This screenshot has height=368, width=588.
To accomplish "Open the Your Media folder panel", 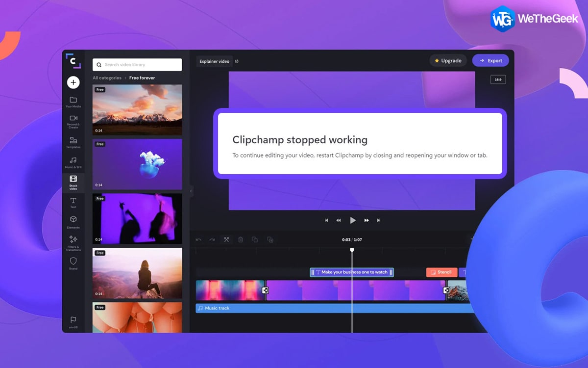I will coord(73,102).
